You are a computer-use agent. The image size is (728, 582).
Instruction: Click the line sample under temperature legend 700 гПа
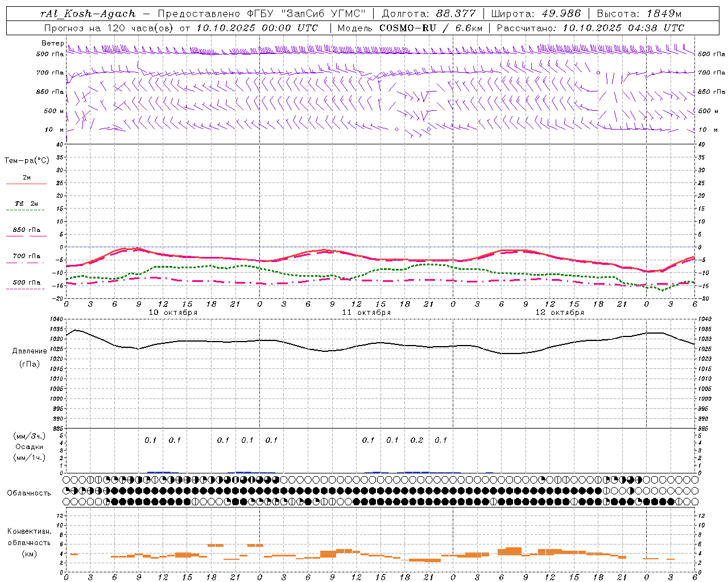pos(25,263)
